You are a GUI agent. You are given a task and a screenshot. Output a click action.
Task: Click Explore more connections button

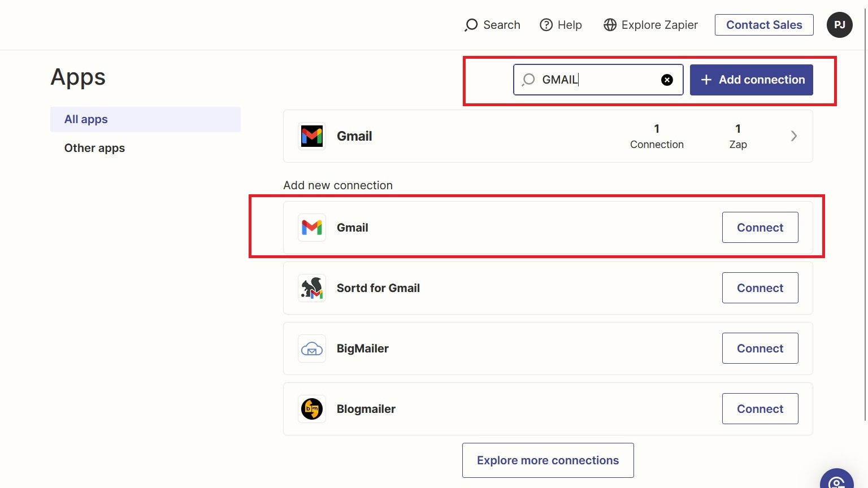point(548,460)
